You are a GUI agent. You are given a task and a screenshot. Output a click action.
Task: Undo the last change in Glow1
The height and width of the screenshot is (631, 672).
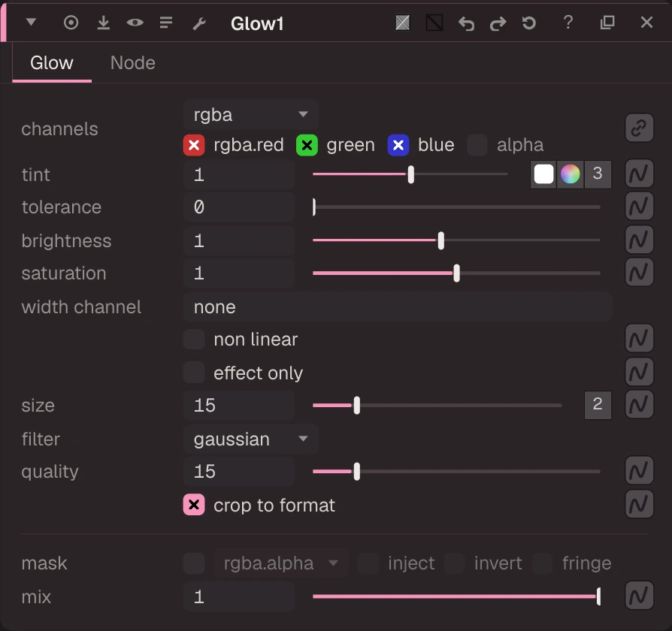click(x=466, y=23)
